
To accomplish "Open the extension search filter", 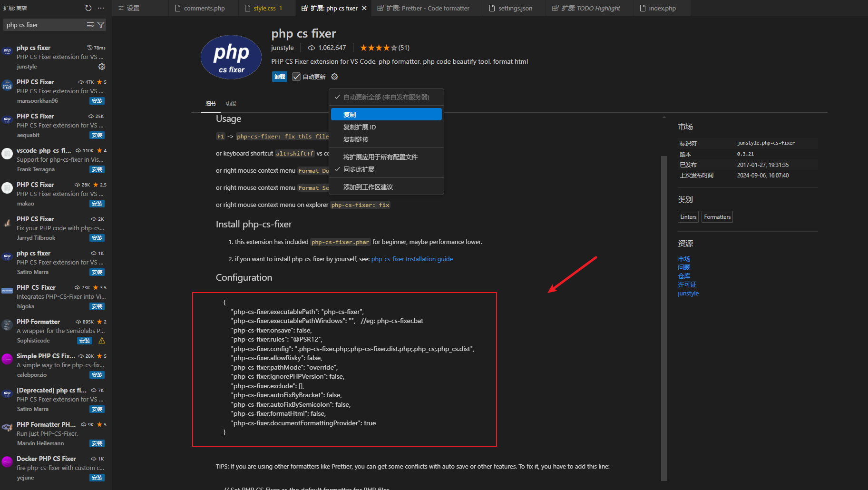I will click(x=101, y=25).
